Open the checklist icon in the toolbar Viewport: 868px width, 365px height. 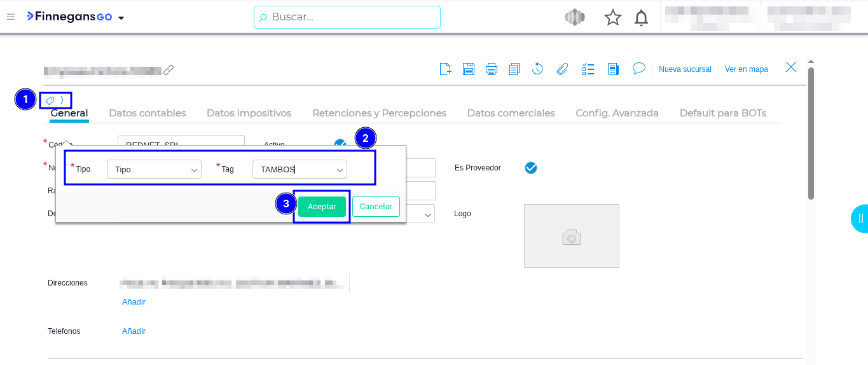588,69
